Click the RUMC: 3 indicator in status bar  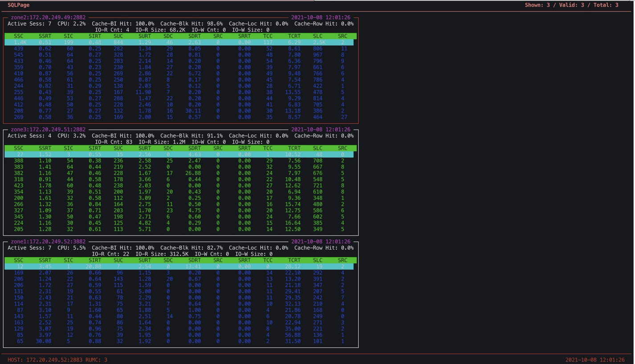click(98, 360)
